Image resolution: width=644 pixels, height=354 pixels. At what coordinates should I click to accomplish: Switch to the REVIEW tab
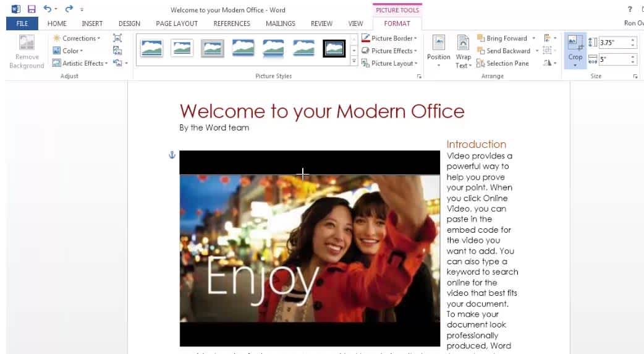[x=321, y=24]
